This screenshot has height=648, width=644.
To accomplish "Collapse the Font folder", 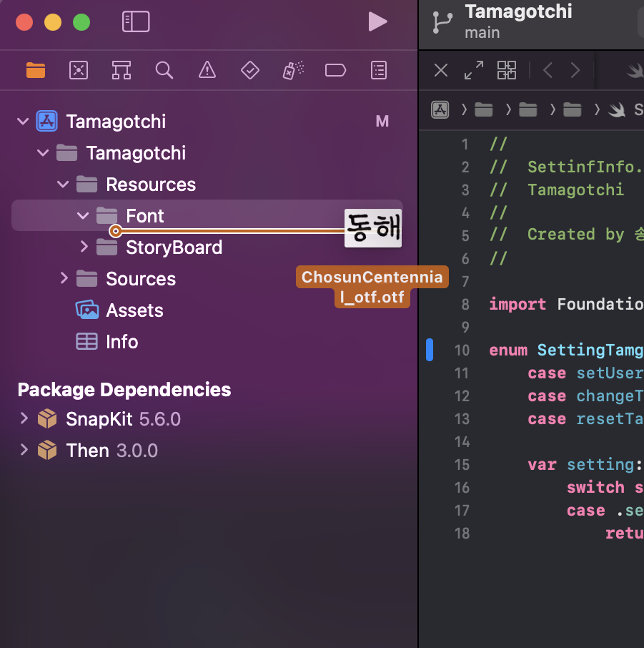I will click(83, 216).
